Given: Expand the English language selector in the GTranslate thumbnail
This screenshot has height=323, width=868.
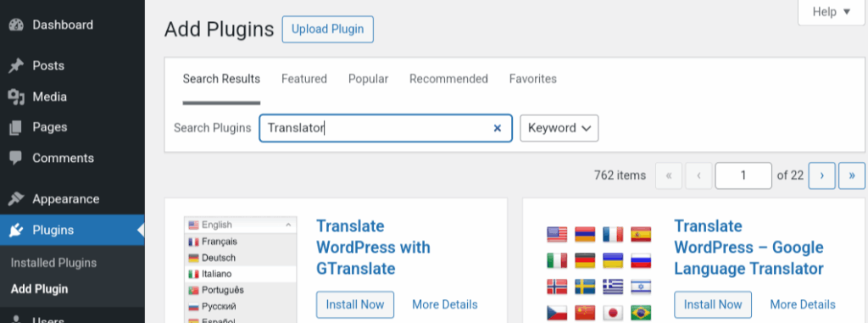Looking at the screenshot, I should point(240,225).
